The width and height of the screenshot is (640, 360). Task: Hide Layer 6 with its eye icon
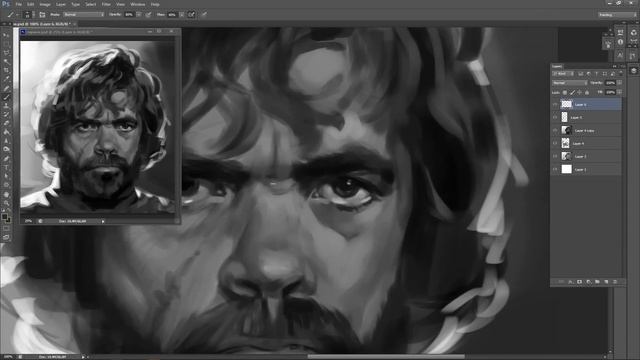pos(555,104)
